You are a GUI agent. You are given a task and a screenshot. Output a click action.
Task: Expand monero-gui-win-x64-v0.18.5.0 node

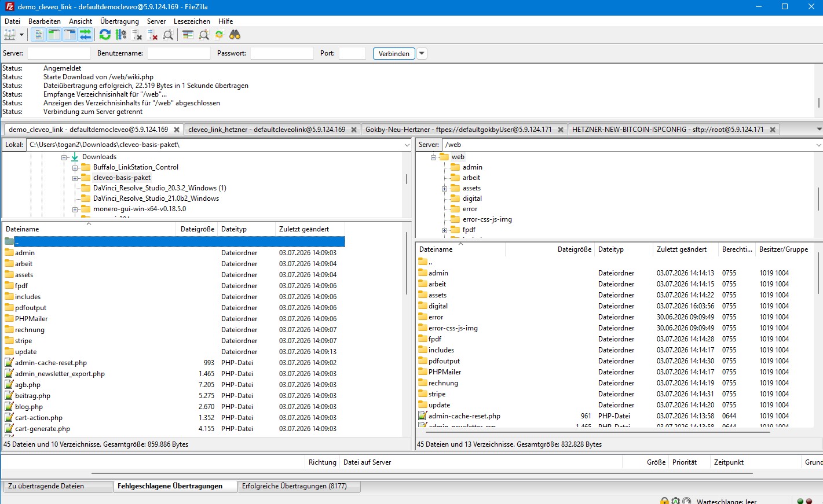[x=75, y=209]
